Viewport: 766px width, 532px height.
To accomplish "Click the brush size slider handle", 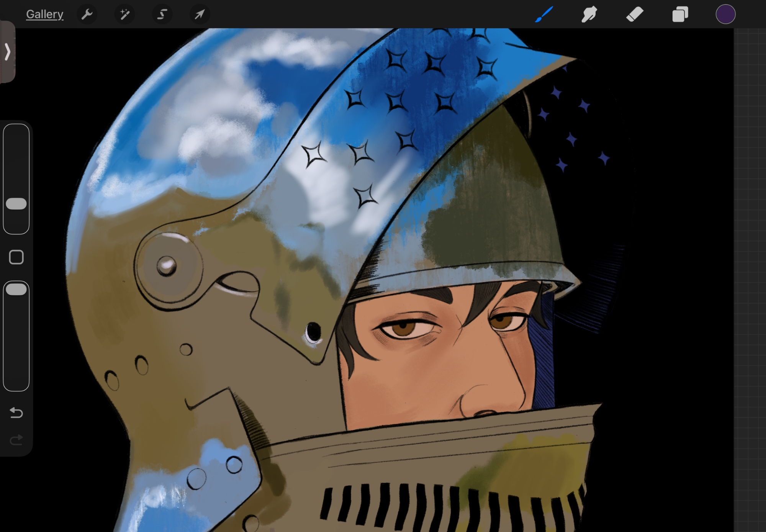I will (x=16, y=204).
